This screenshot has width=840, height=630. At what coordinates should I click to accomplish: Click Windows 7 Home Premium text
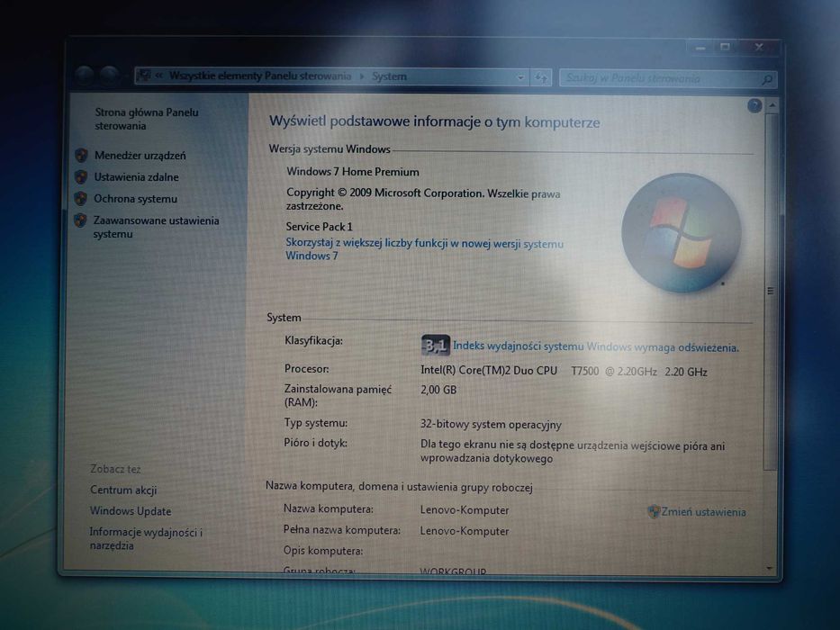pos(353,172)
